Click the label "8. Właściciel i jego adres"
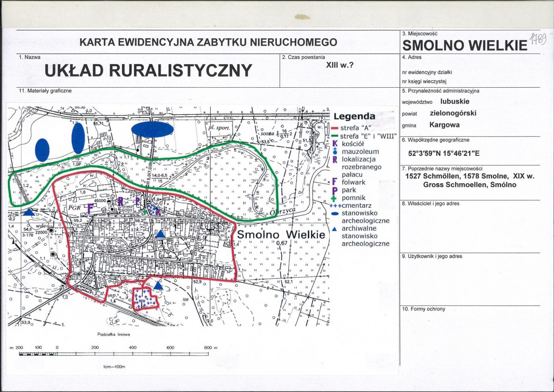Viewport: 554px width, 392px height. tap(430, 204)
